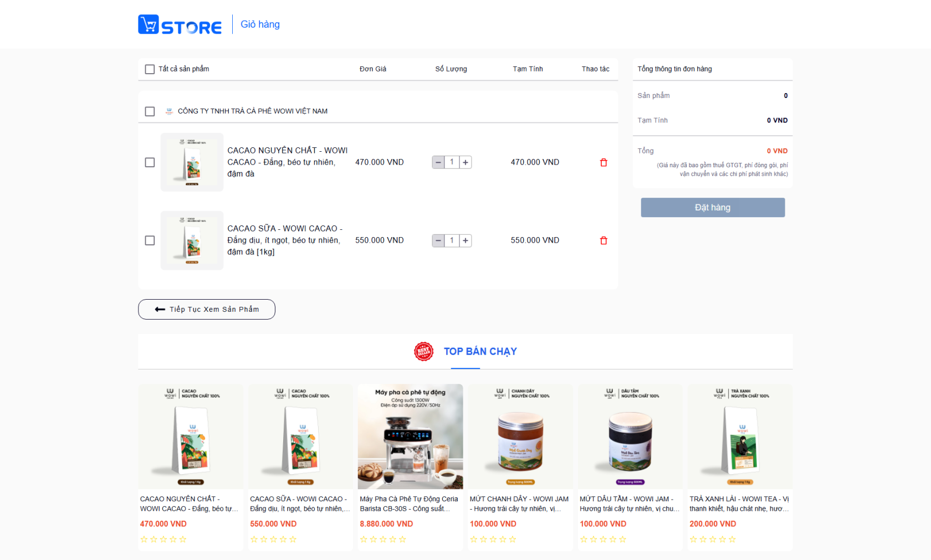Click star rating under MỨT DÂU TẰM card
The height and width of the screenshot is (560, 931).
point(603,539)
